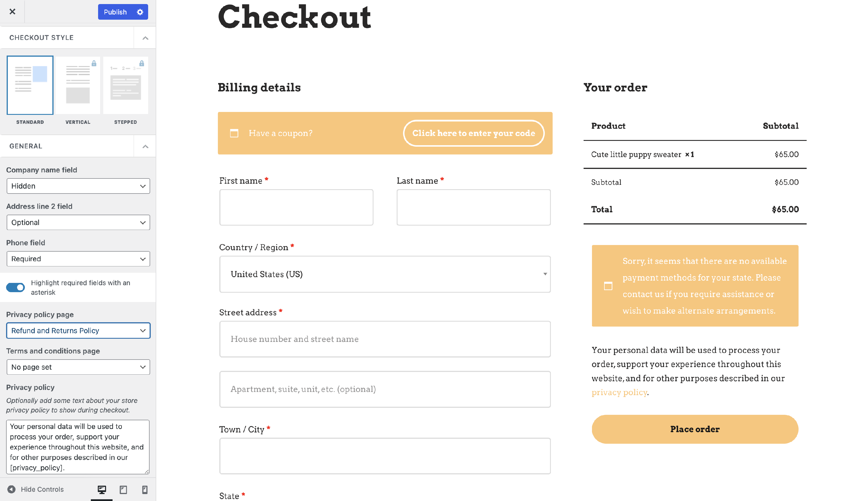Click the Hide Controls arrow icon
Screen dimensions: 868x501
tap(11, 489)
